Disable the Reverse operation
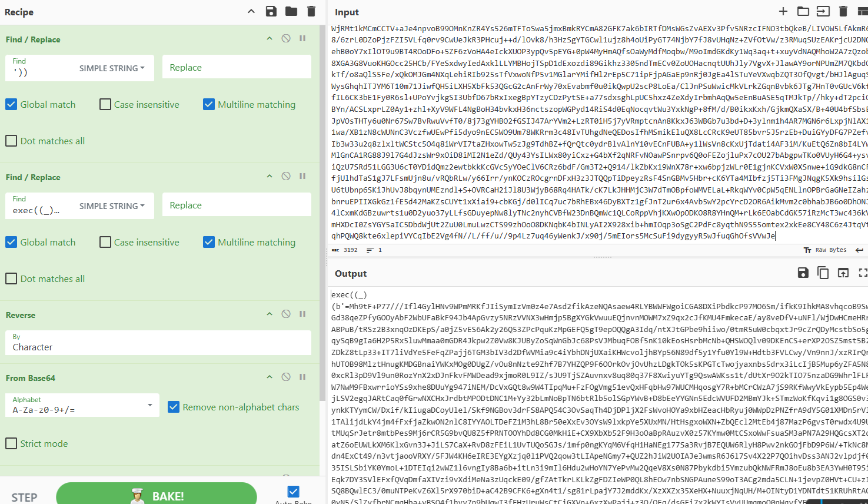 pyautogui.click(x=286, y=314)
